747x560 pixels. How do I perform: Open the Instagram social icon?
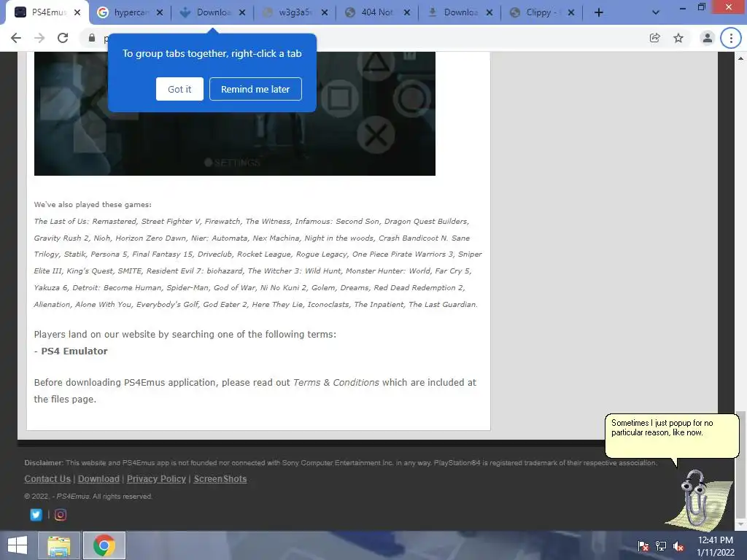point(61,515)
